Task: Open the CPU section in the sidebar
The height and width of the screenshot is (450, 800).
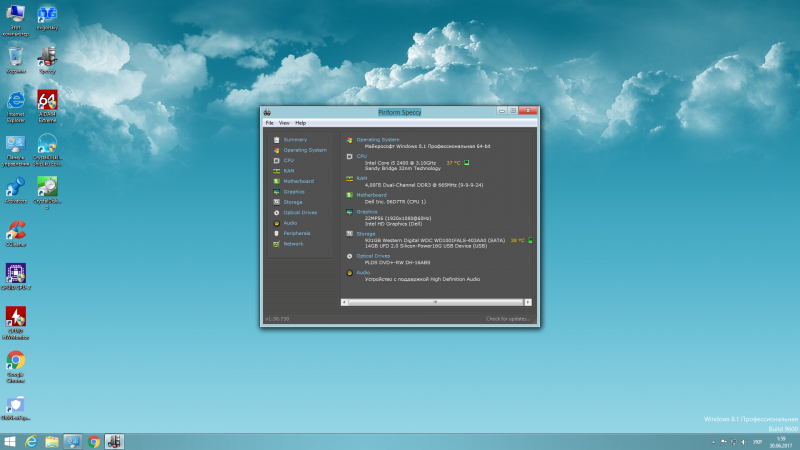Action: coord(289,160)
